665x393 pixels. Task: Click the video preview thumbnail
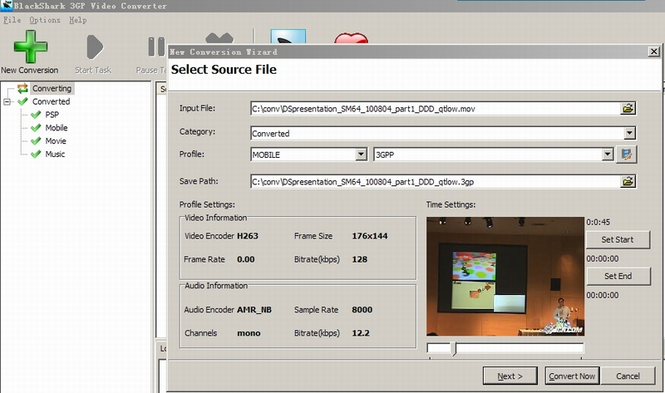tap(506, 276)
